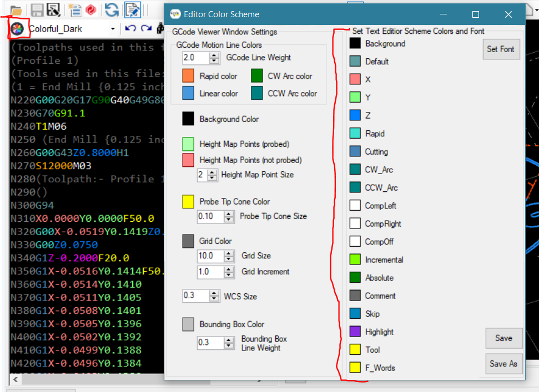Increase the Height Map Point Size spinner
Viewport: 539px width, 392px height.
[212, 172]
